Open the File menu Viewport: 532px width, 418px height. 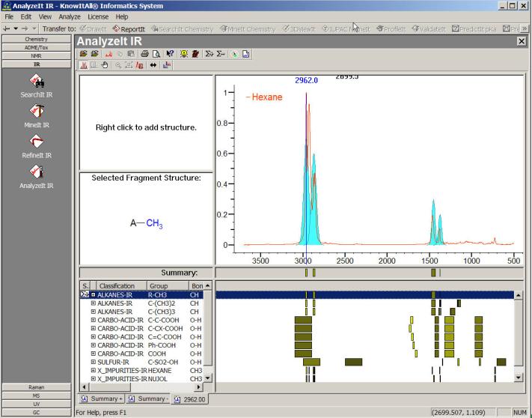(x=9, y=16)
